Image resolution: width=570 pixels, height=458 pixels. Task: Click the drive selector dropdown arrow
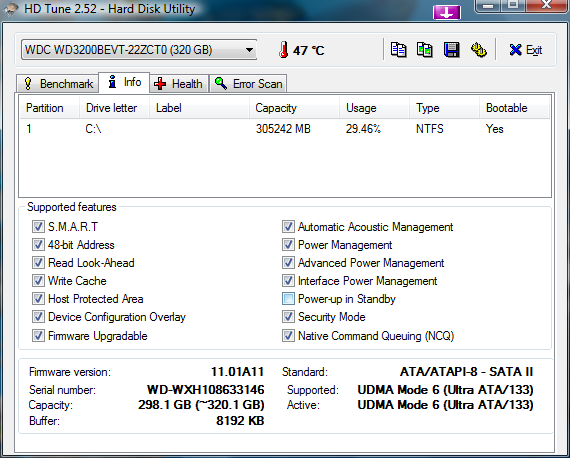click(x=249, y=50)
